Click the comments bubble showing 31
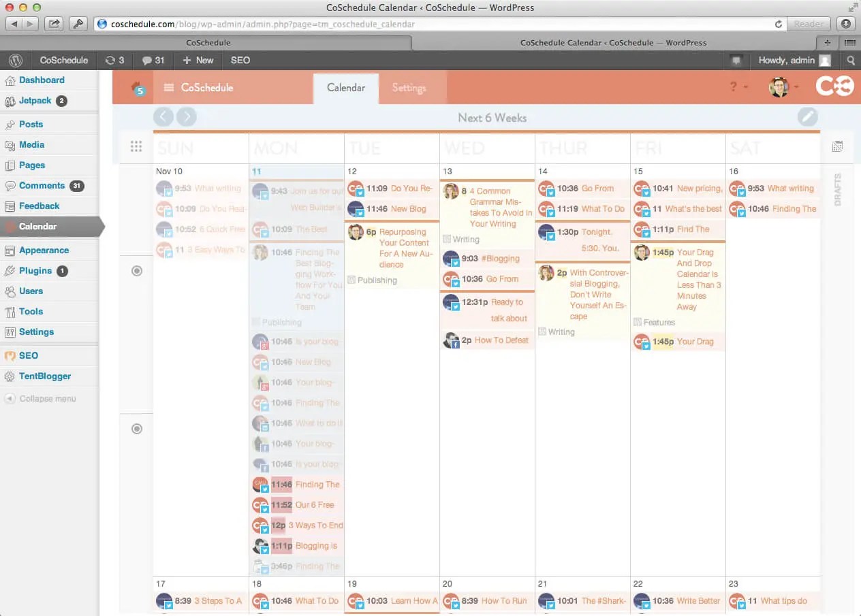861x616 pixels. (153, 60)
